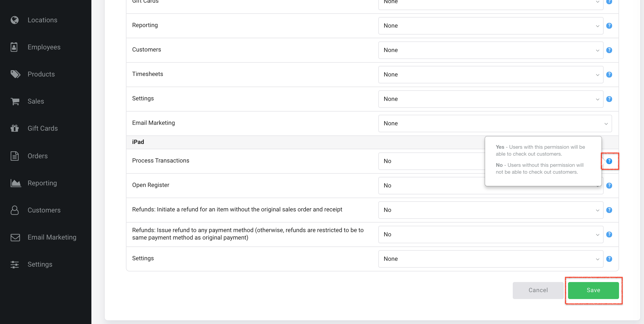Click the Email Marketing row label
Screen dimensions: 644x324
(x=154, y=123)
